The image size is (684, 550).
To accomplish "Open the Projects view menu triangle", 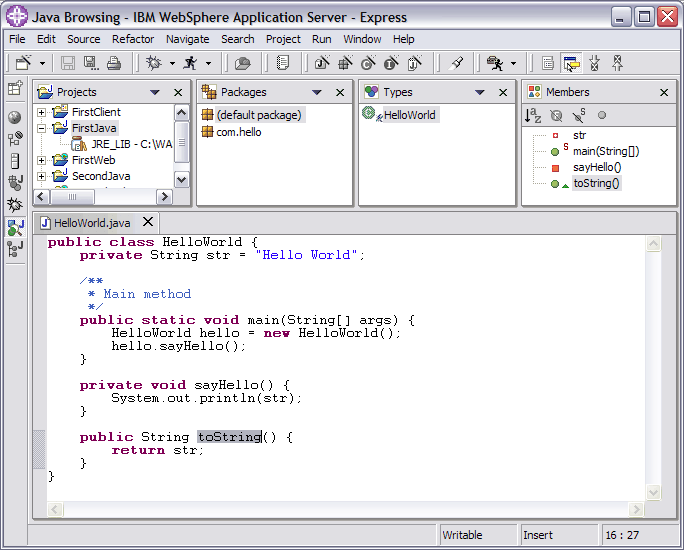I will tap(154, 92).
